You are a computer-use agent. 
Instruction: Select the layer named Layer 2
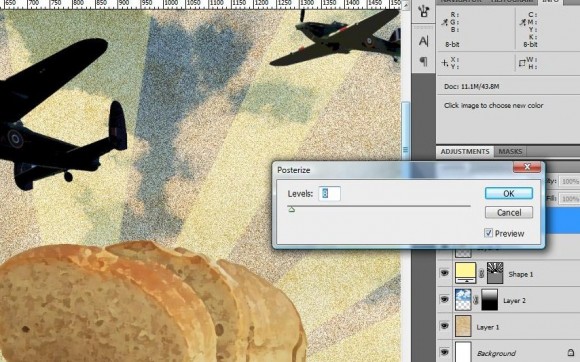(x=514, y=301)
